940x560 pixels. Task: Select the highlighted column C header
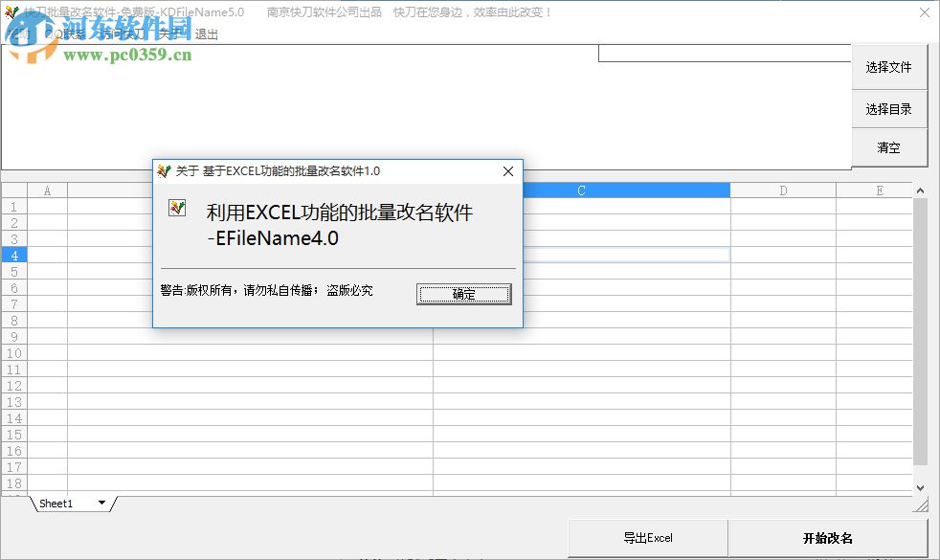pos(579,190)
